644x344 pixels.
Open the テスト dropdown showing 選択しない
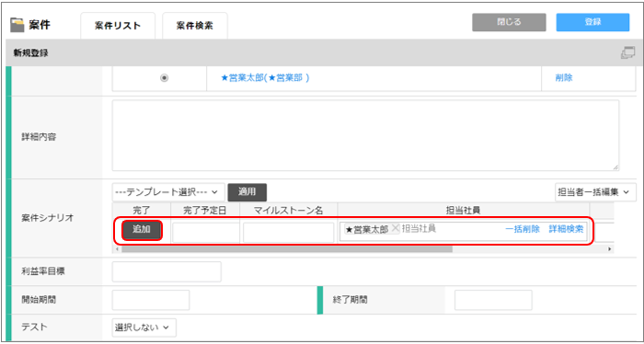point(144,327)
